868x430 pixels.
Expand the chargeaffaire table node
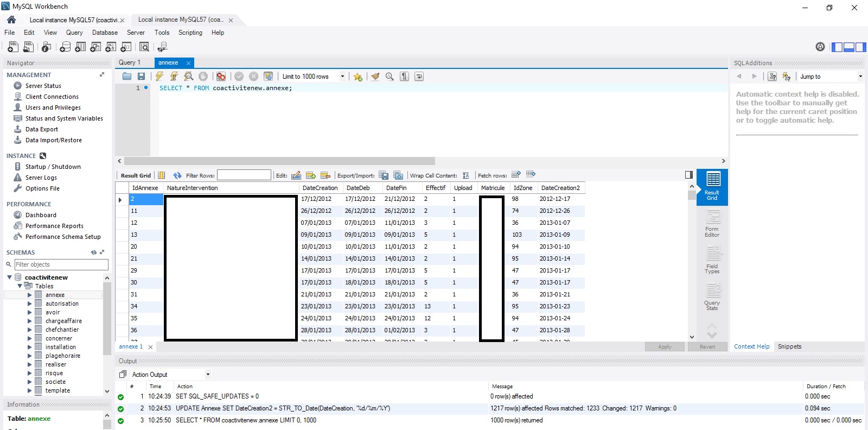30,321
